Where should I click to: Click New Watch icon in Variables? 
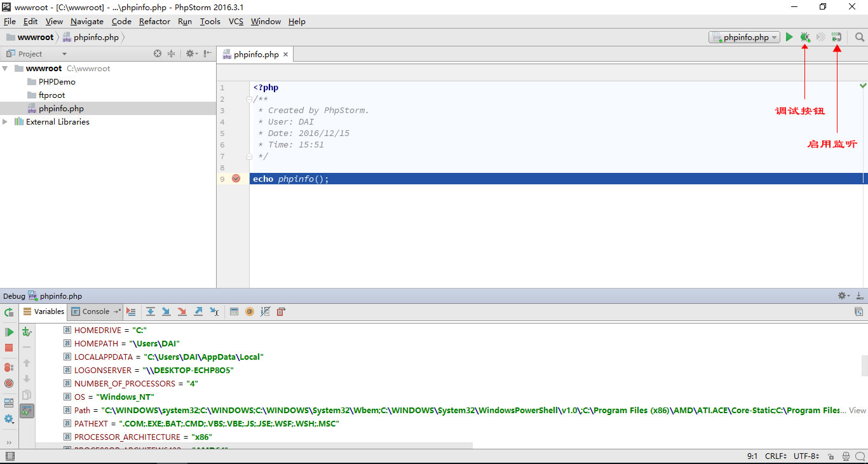(x=27, y=331)
